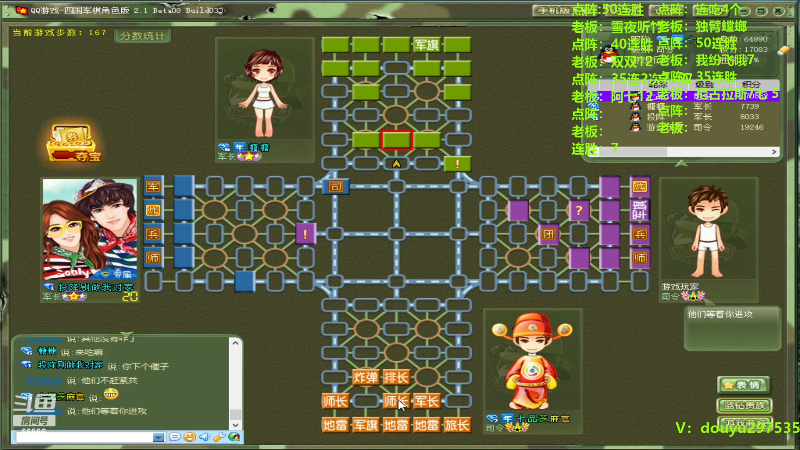Click the purple 团 piece
This screenshot has width=800, height=450.
548,234
